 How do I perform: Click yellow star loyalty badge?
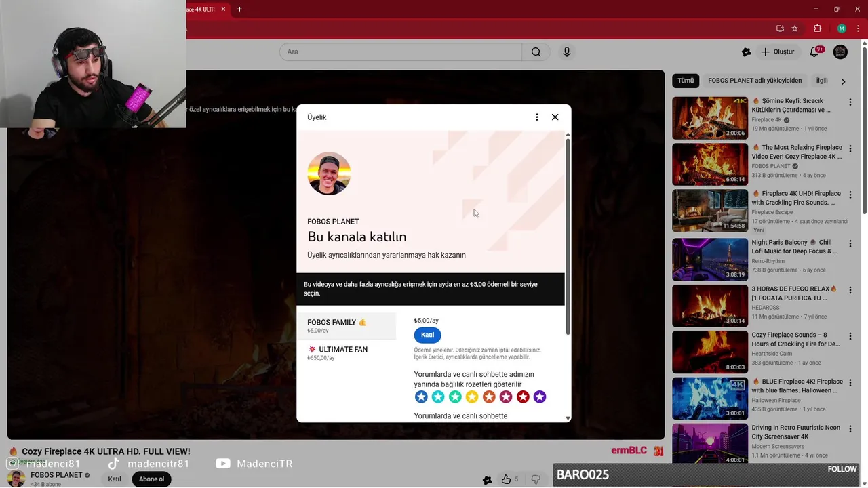coord(472,396)
